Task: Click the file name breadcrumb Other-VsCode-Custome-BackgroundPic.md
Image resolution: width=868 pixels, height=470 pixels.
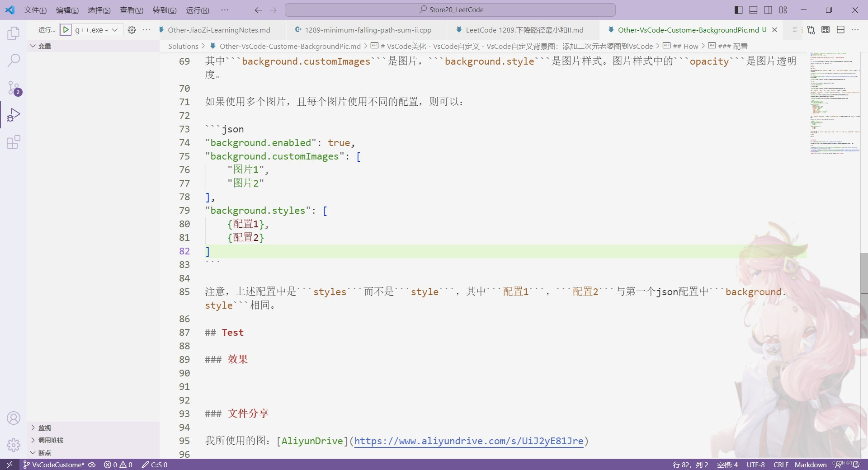Action: (290, 46)
